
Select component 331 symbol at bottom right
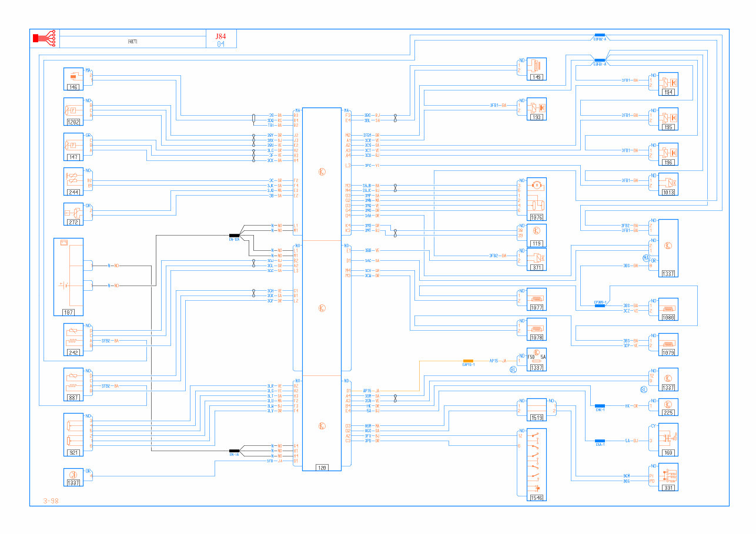[668, 475]
